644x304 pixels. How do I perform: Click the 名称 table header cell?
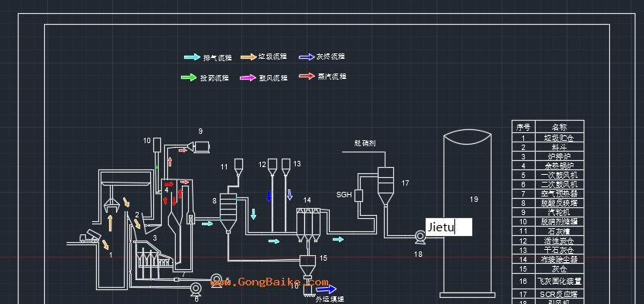(x=559, y=127)
